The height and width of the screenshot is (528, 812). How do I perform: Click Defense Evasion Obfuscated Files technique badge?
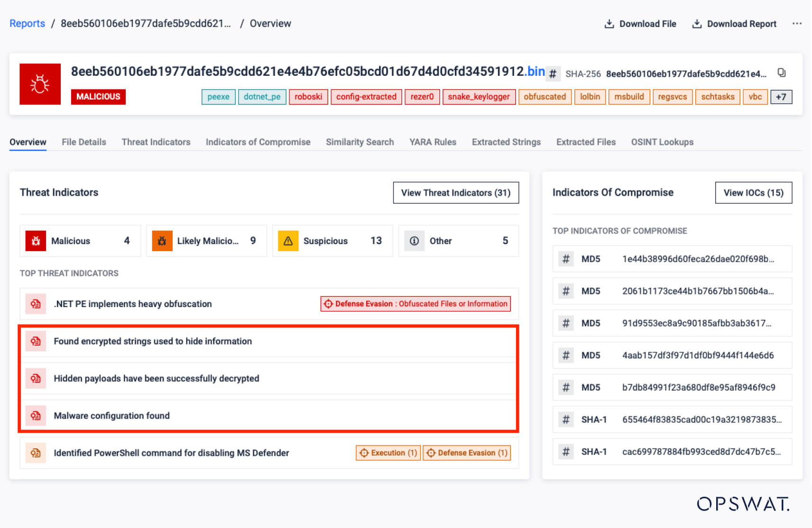click(415, 304)
